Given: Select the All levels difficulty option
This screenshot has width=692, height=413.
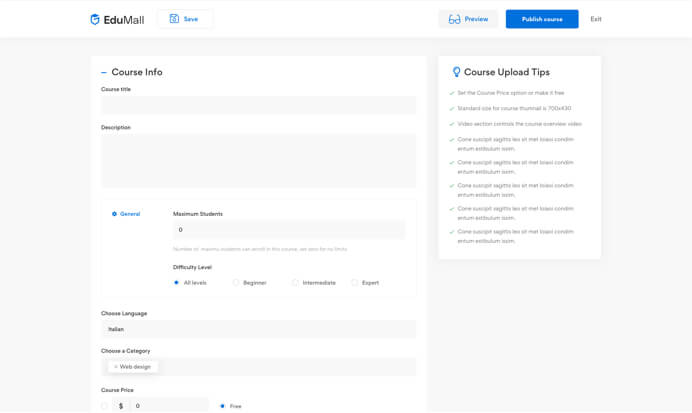Looking at the screenshot, I should 176,283.
